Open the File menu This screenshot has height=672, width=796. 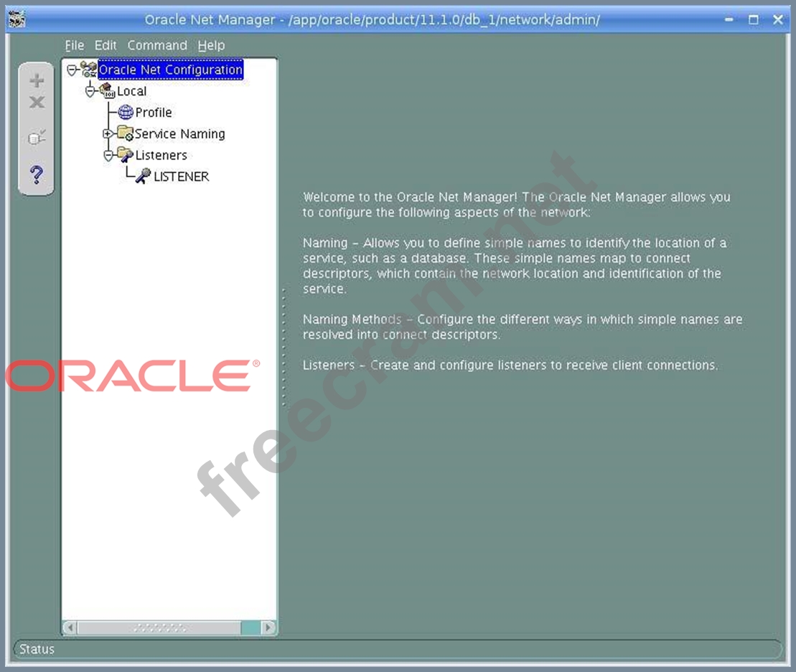[x=75, y=45]
